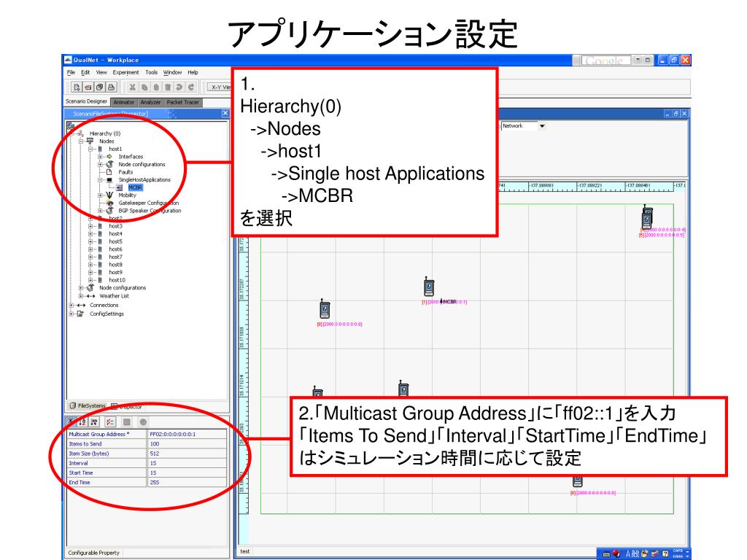
Task: Expand the host10 tree node
Action: pos(90,280)
